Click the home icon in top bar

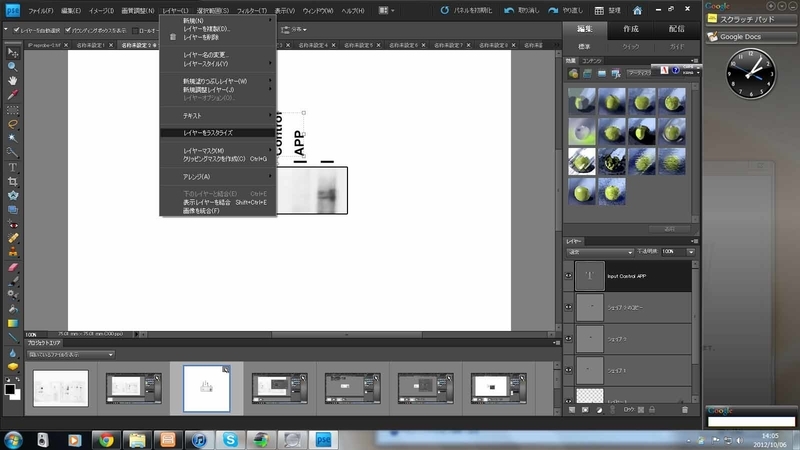(637, 10)
